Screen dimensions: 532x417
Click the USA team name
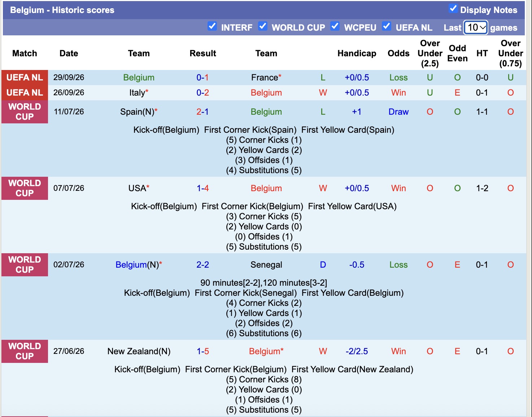pyautogui.click(x=137, y=188)
